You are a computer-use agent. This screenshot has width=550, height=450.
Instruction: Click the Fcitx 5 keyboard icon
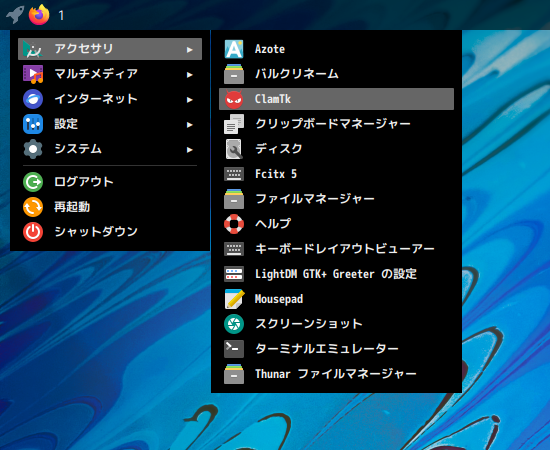(234, 174)
